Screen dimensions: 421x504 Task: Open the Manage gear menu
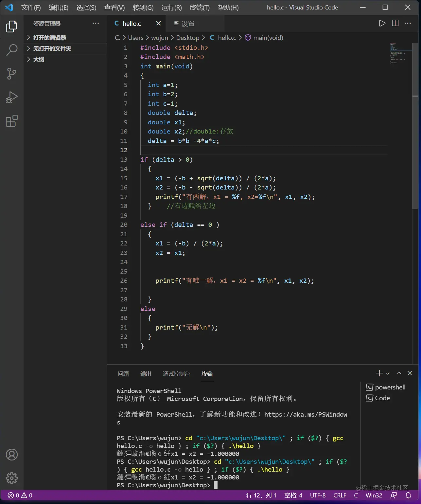pyautogui.click(x=12, y=478)
